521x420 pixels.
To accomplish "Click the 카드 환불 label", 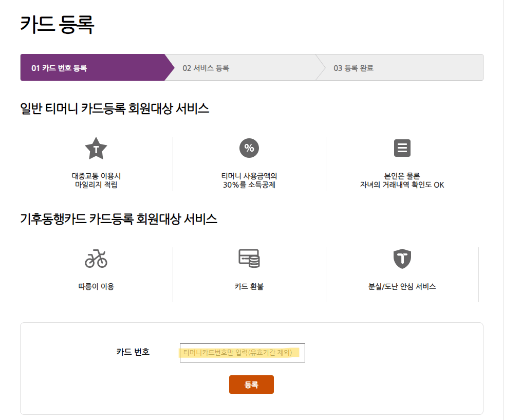I will click(x=249, y=286).
